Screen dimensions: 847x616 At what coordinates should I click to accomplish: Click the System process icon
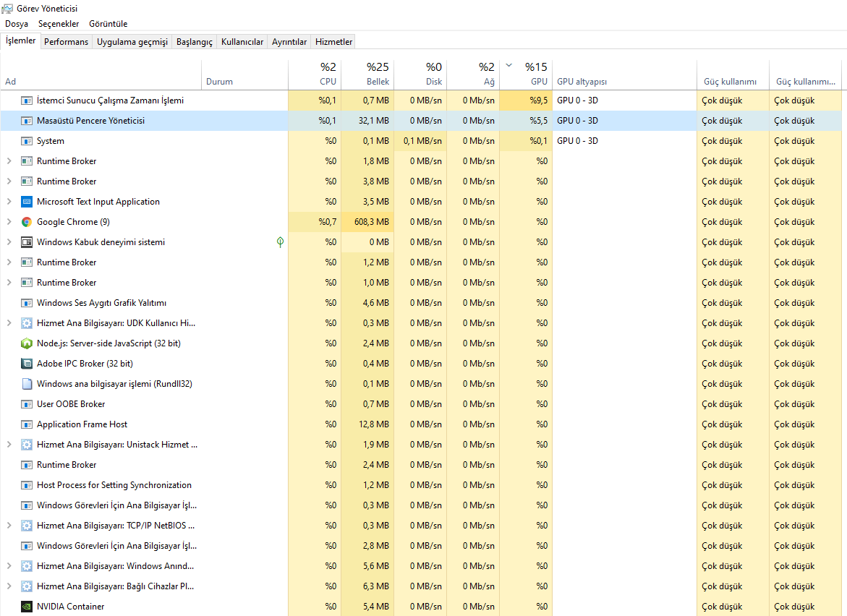pyautogui.click(x=27, y=141)
